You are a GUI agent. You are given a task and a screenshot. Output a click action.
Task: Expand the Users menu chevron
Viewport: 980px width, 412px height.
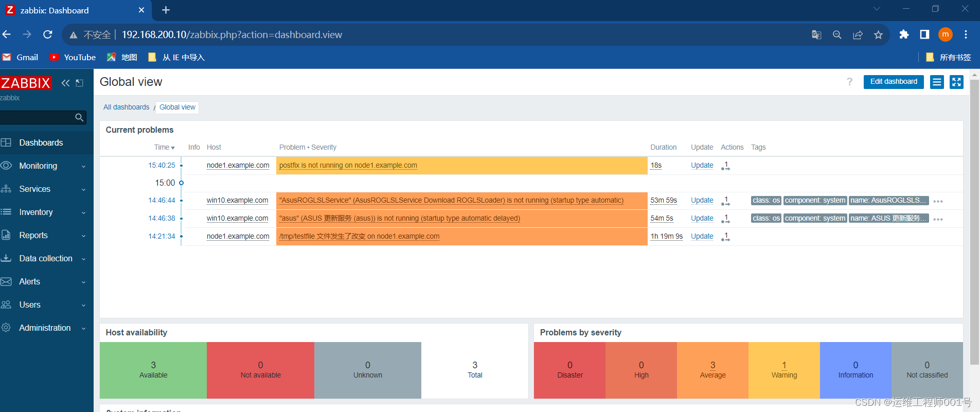click(83, 306)
